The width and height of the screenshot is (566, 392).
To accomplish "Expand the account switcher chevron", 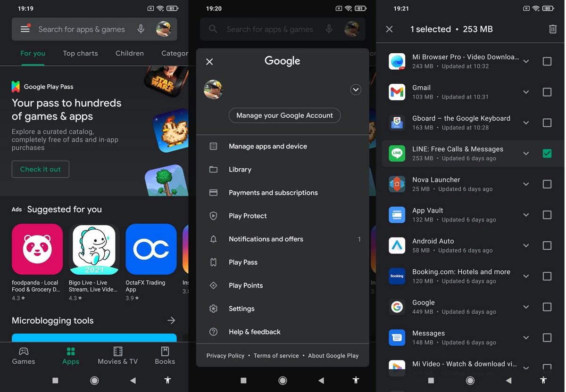I will pos(356,90).
